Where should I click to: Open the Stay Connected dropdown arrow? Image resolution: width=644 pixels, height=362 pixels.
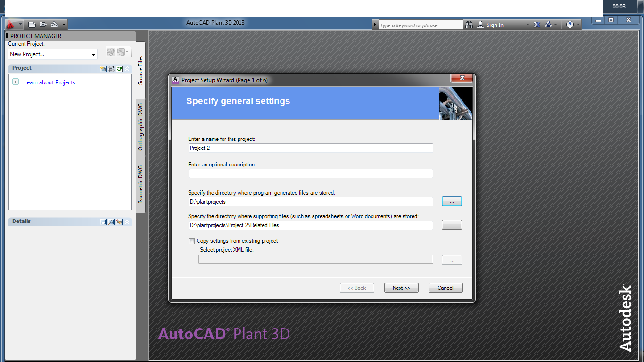pyautogui.click(x=556, y=25)
